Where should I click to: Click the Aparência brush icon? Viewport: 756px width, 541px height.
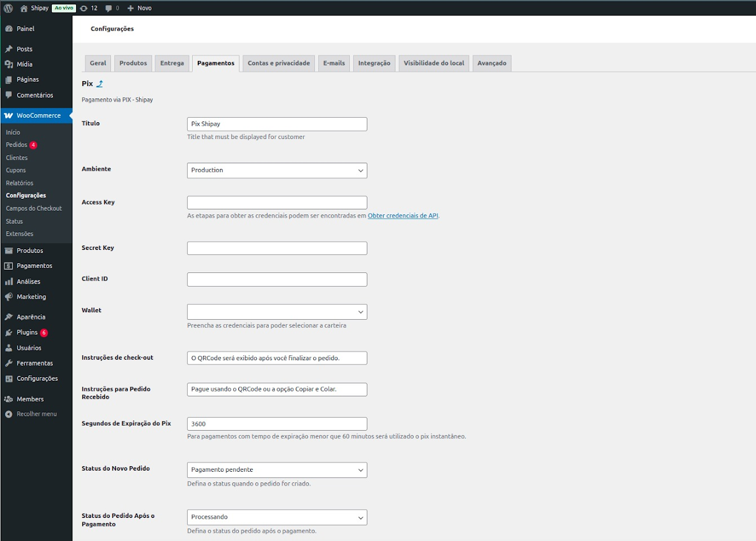tap(9, 317)
